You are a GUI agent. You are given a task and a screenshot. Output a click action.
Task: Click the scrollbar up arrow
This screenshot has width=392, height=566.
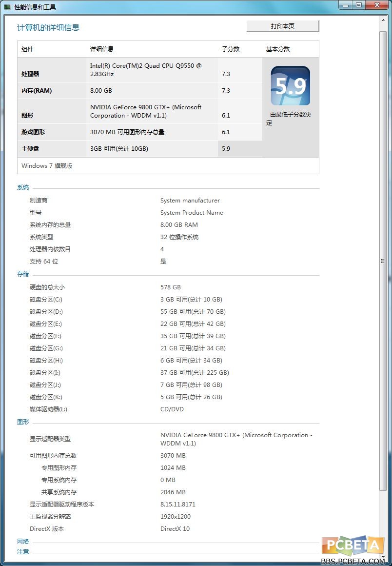click(383, 20)
